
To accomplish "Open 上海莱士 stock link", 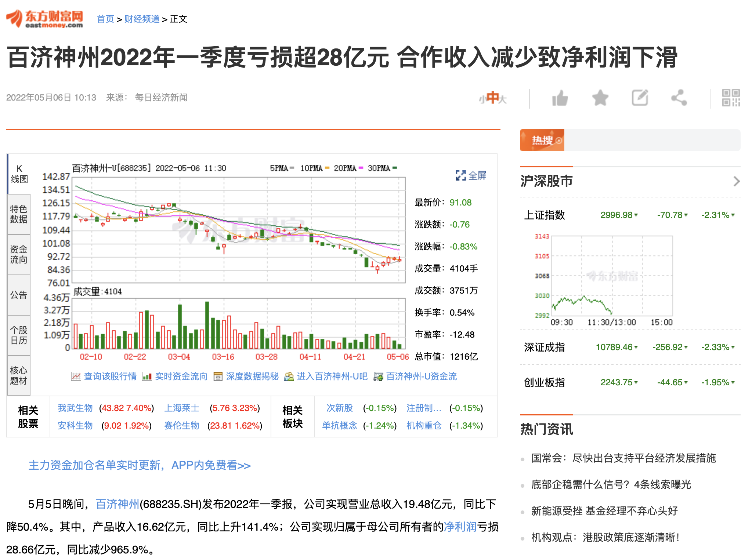I will tap(182, 408).
